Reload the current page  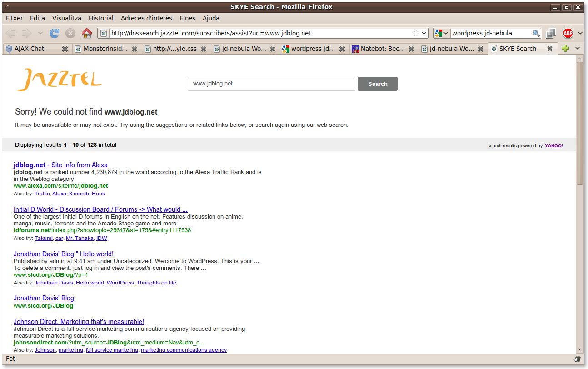pos(55,33)
